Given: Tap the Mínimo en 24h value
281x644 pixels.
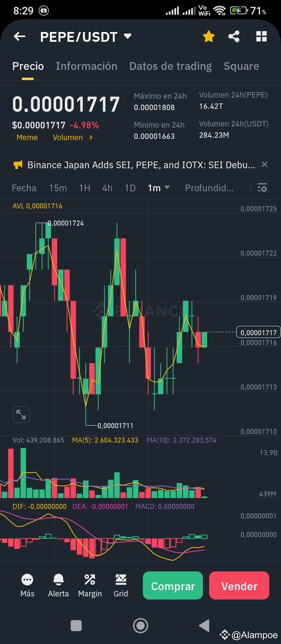Looking at the screenshot, I should click(x=154, y=136).
